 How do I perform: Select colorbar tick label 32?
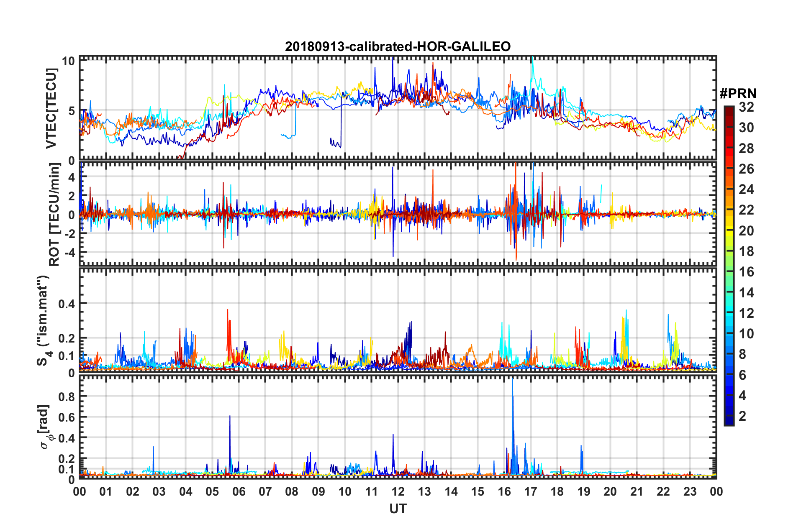point(746,107)
